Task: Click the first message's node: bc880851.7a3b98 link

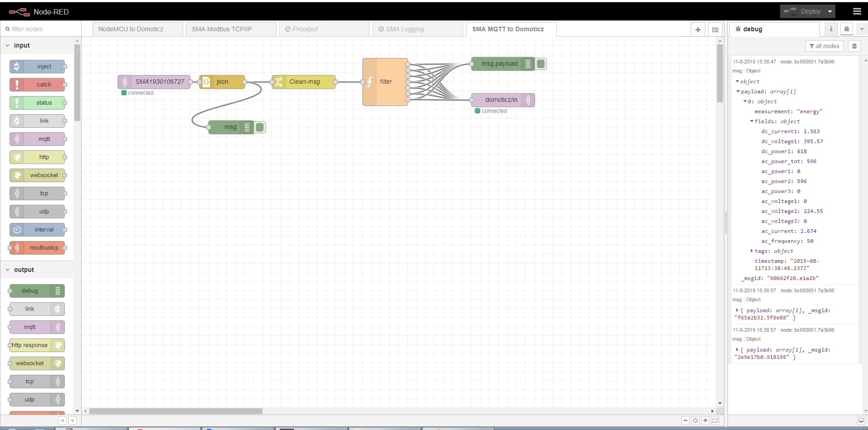Action: point(807,62)
